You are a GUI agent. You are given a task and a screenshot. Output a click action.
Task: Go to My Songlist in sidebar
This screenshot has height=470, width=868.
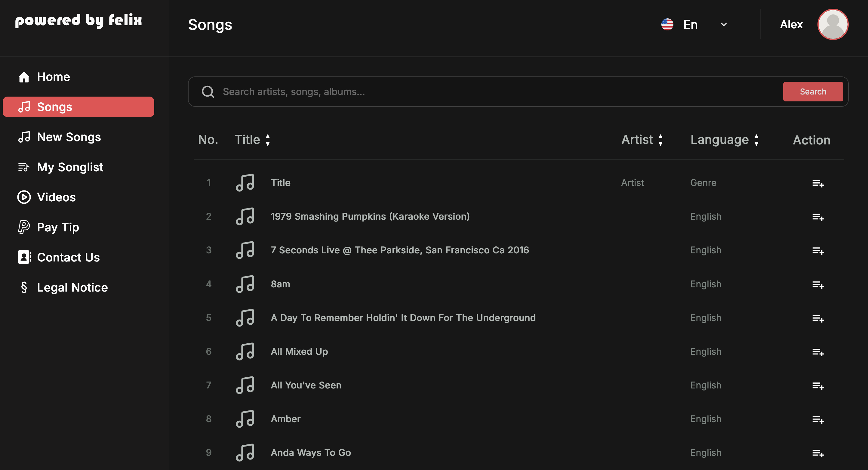[x=70, y=167]
